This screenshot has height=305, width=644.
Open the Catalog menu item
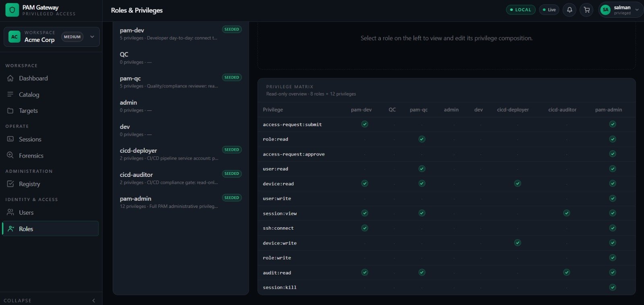[x=50, y=94]
